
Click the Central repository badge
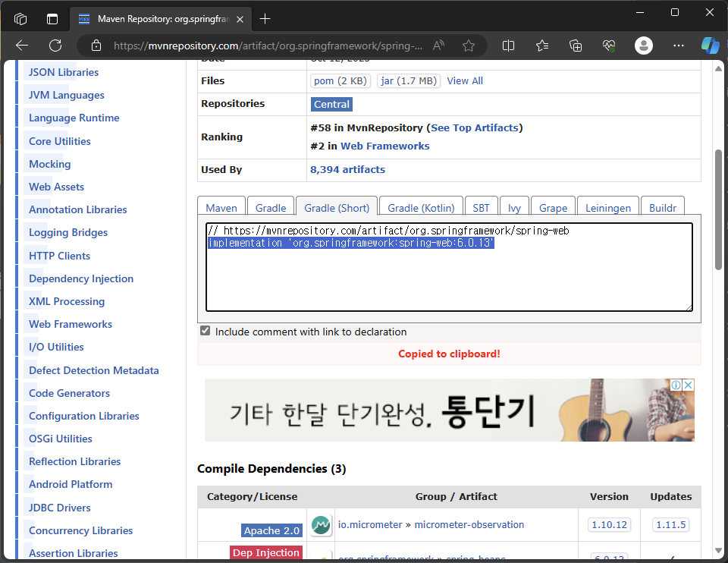coord(331,104)
